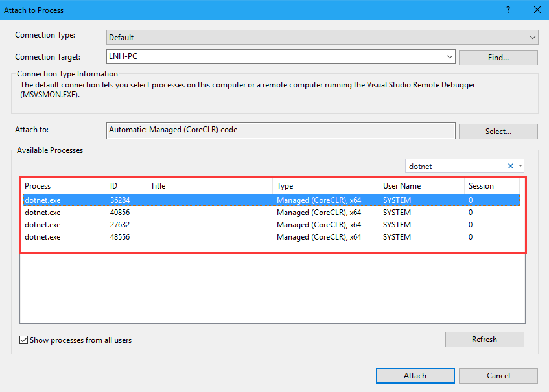
Task: Clear the dotnet filter with X icon
Action: click(511, 166)
